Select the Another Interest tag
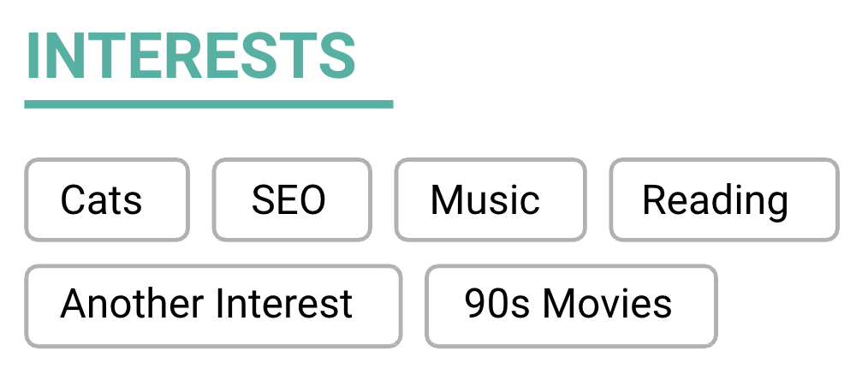The image size is (868, 380). click(x=212, y=306)
